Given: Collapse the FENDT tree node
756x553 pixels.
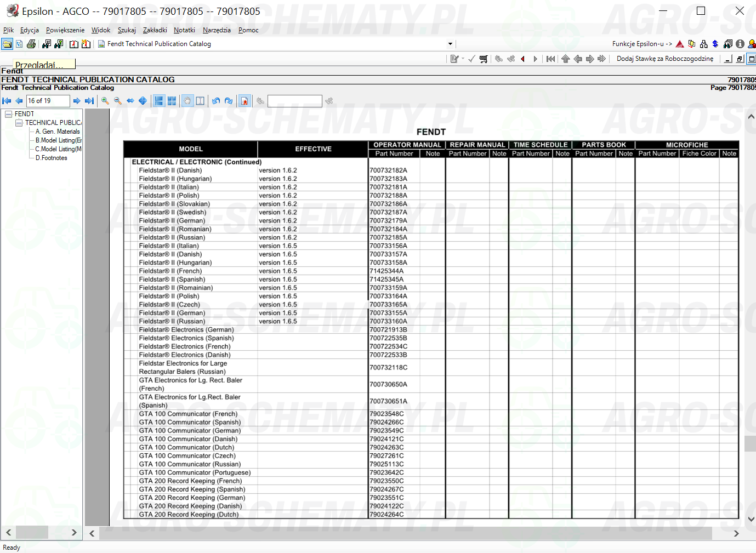Looking at the screenshot, I should [8, 114].
